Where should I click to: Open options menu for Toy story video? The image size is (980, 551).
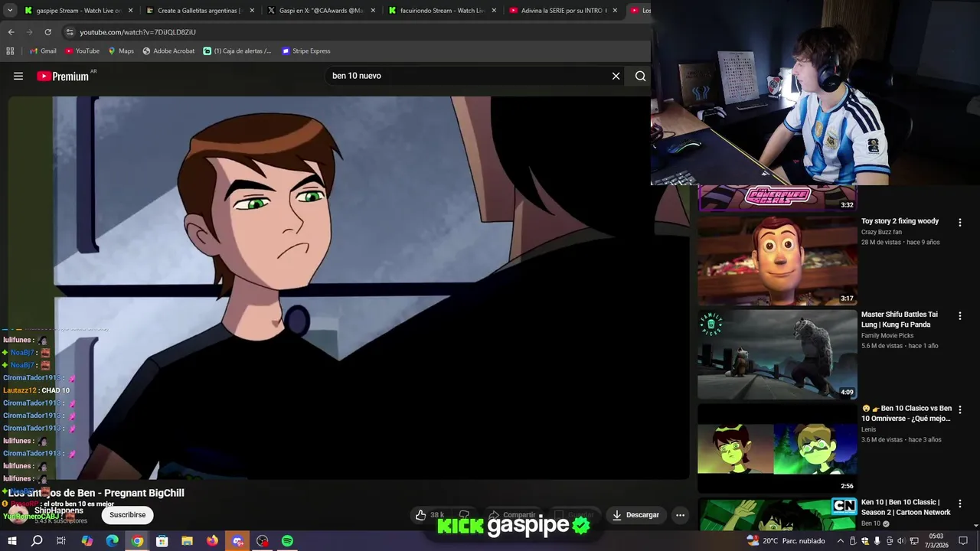pos(960,222)
